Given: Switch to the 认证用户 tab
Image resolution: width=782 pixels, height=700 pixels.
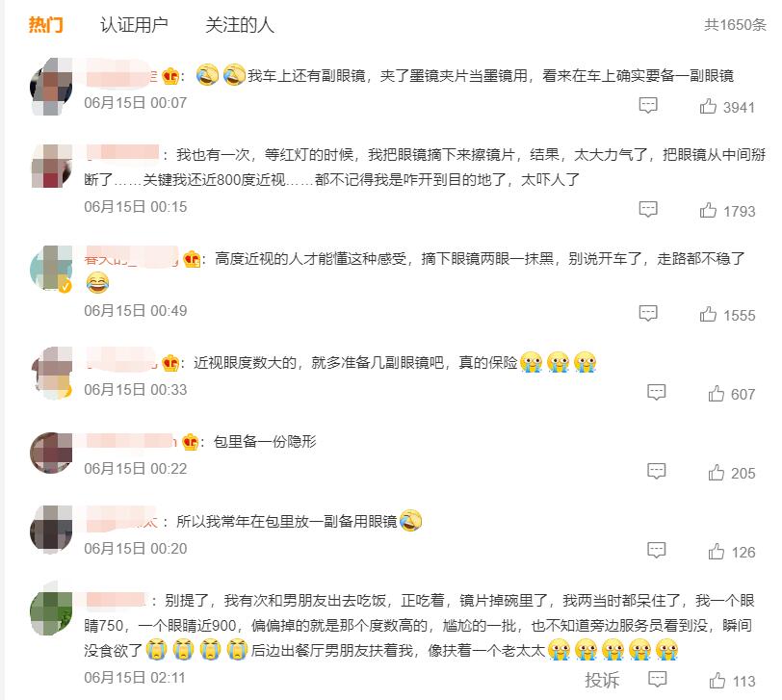Looking at the screenshot, I should tap(134, 24).
